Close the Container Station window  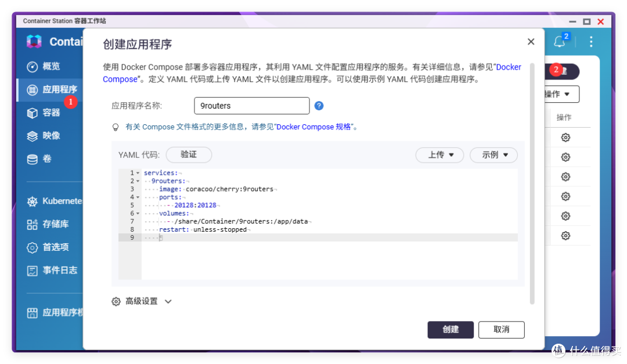coord(601,21)
